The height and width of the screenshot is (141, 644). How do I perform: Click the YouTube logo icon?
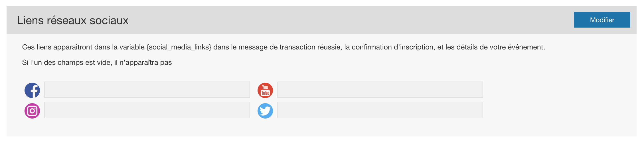[265, 90]
